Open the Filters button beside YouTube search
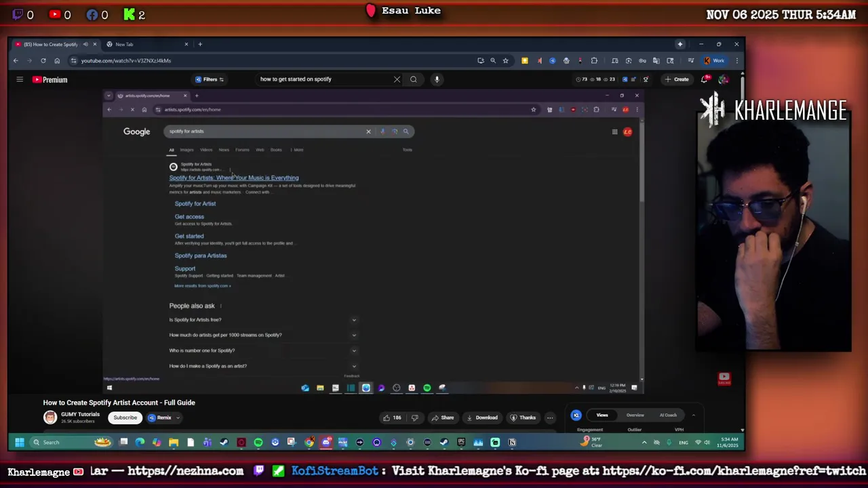Viewport: 868px width, 488px height. 210,79
